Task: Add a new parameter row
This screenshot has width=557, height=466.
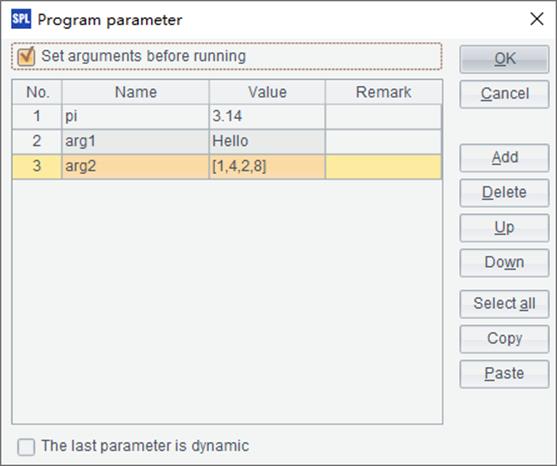Action: click(504, 158)
